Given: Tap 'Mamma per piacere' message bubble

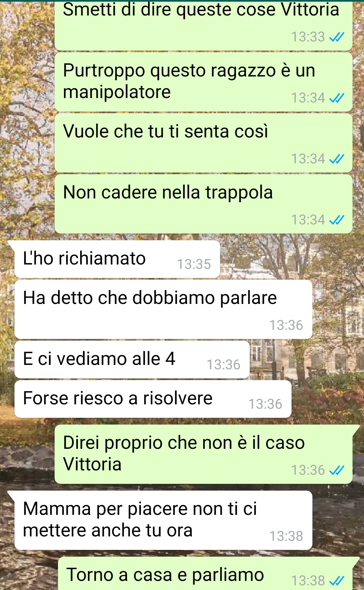Looking at the screenshot, I should (163, 520).
